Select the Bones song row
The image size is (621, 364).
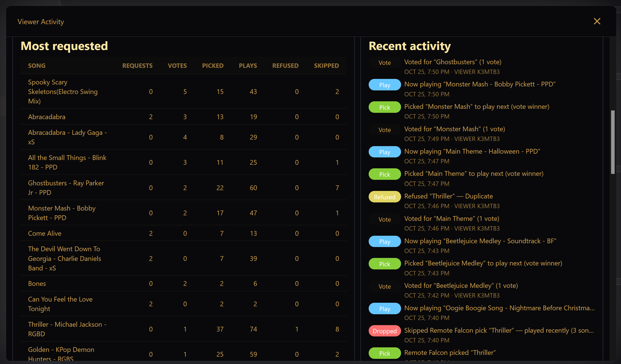point(183,284)
